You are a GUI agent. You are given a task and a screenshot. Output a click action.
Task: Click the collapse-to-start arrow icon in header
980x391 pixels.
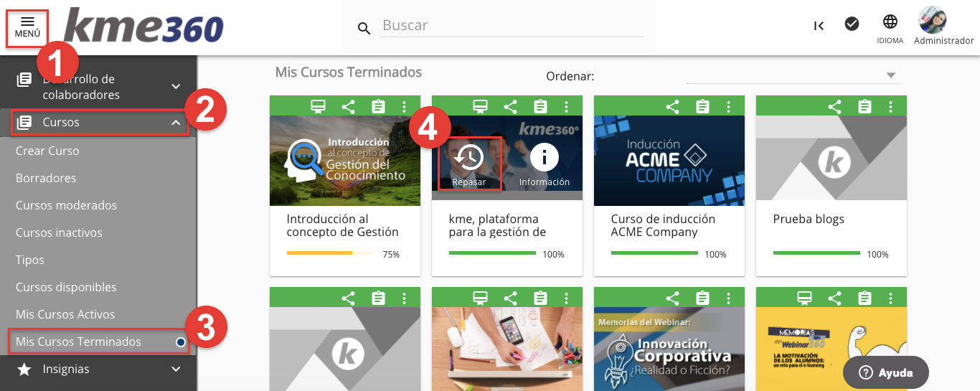[819, 25]
